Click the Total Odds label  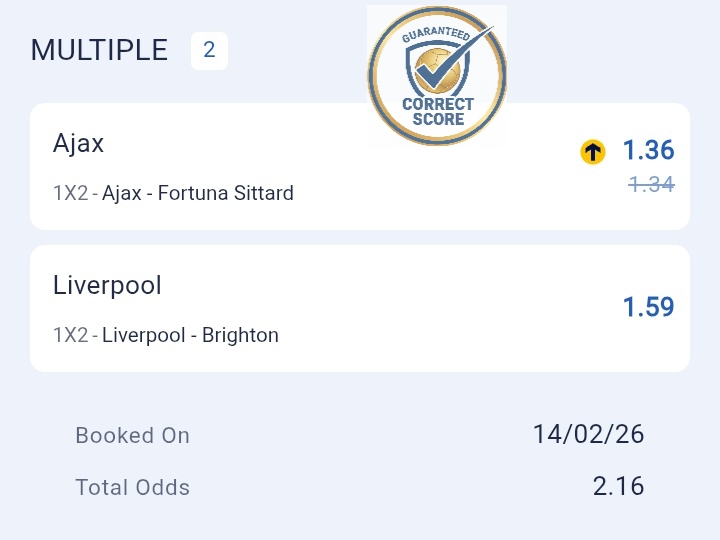tap(132, 487)
